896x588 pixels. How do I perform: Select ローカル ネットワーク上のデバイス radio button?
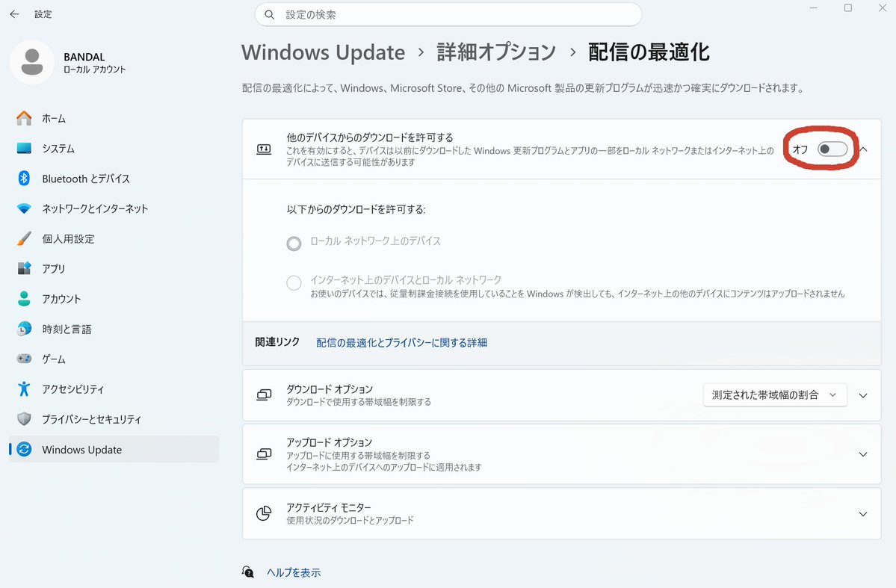click(x=294, y=244)
